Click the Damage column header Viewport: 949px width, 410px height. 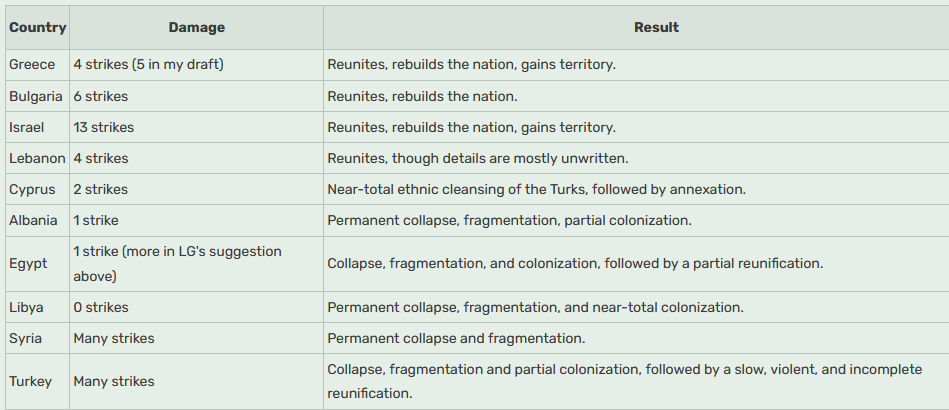[x=196, y=28]
